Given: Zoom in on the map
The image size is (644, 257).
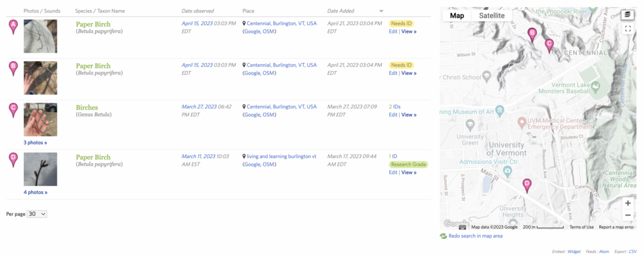Looking at the screenshot, I should click(x=628, y=203).
